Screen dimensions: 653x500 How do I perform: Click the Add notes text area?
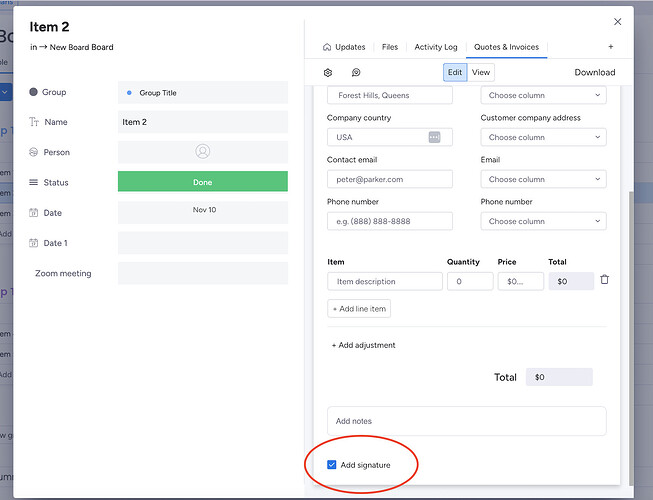point(466,421)
